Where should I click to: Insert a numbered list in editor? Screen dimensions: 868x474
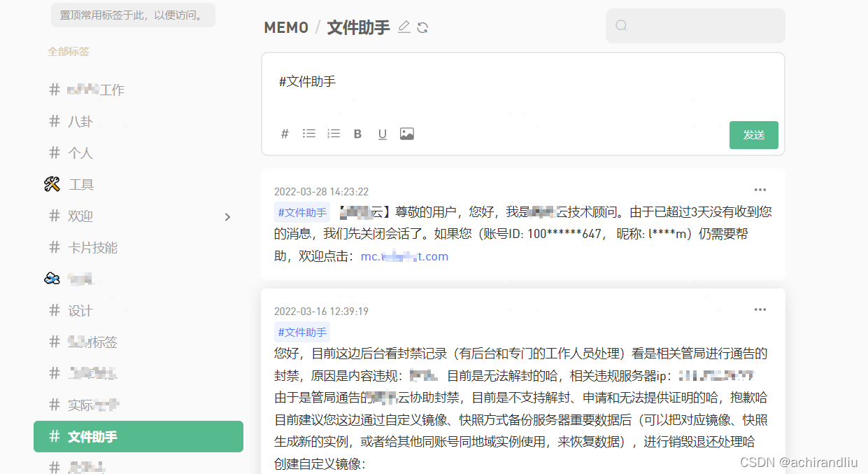(333, 134)
